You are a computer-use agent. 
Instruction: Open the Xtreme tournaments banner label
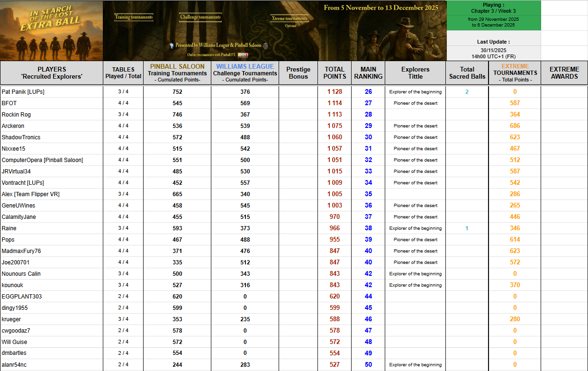tap(289, 19)
